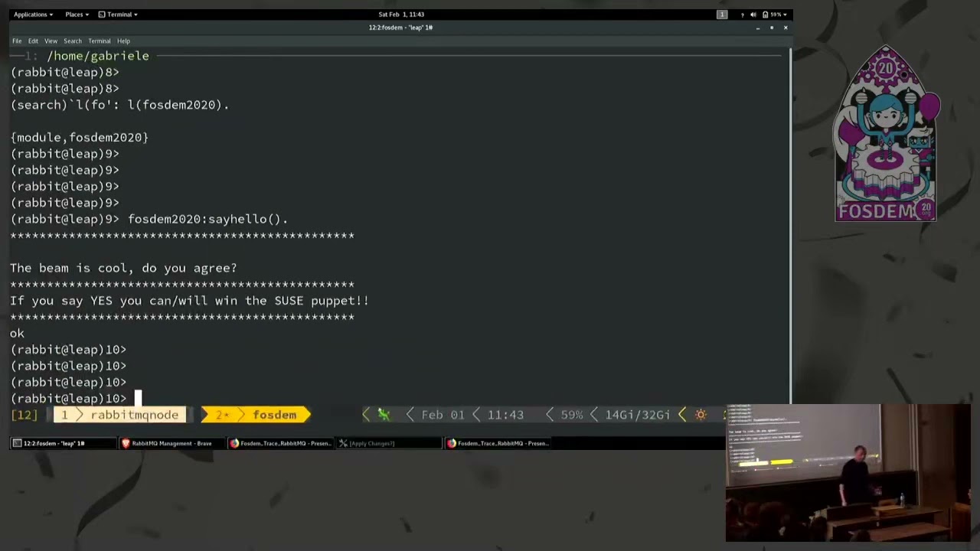Click the orange sun icon in status line
The width and height of the screenshot is (980, 551).
701,415
